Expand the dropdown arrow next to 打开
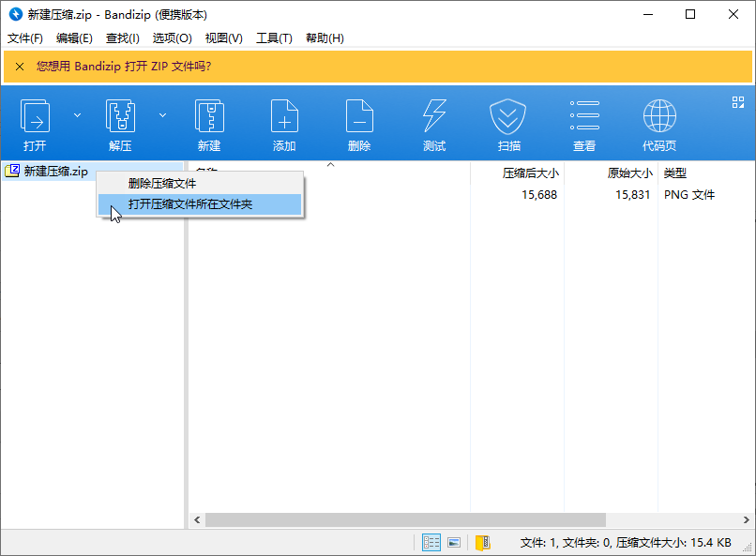This screenshot has width=756, height=556. pos(77,115)
